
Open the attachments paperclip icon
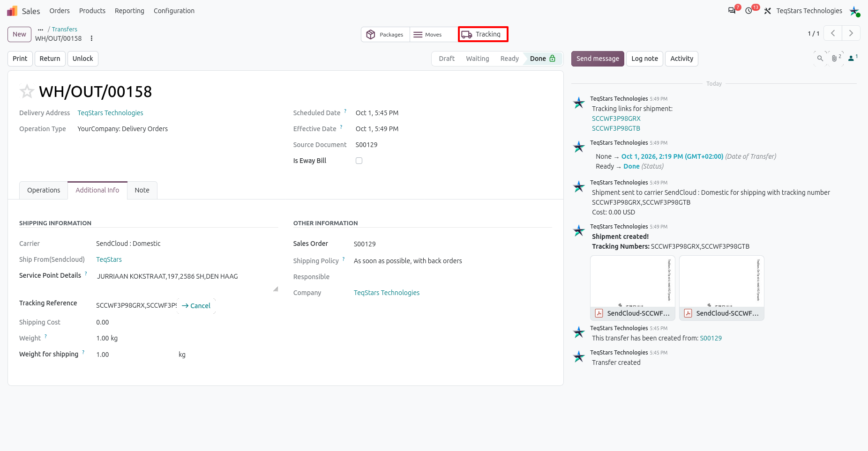pyautogui.click(x=836, y=59)
